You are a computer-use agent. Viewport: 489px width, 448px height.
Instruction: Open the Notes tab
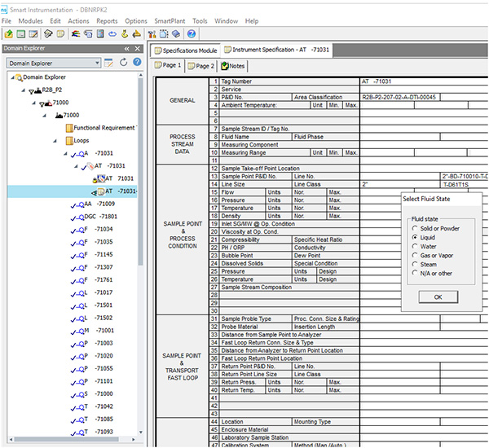[x=232, y=66]
